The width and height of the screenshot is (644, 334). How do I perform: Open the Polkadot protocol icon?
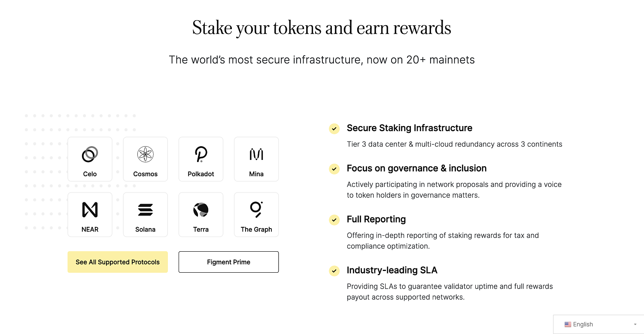point(201,154)
